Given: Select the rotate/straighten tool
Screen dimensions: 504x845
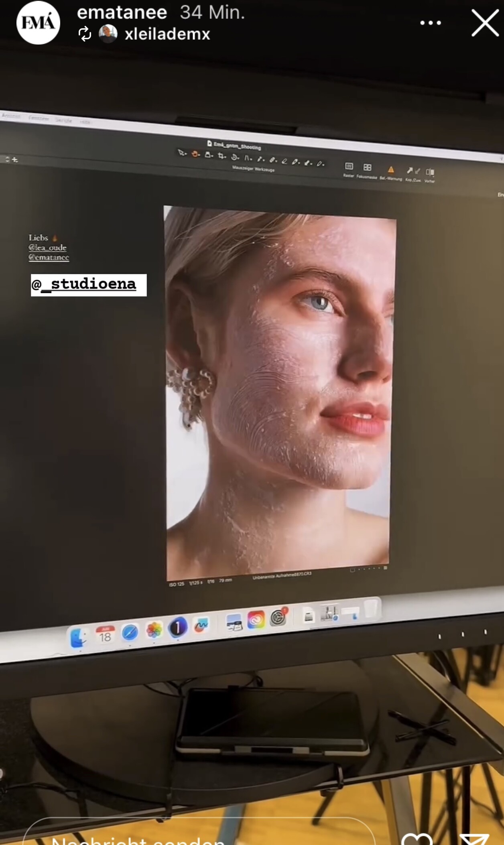Looking at the screenshot, I should (x=235, y=157).
